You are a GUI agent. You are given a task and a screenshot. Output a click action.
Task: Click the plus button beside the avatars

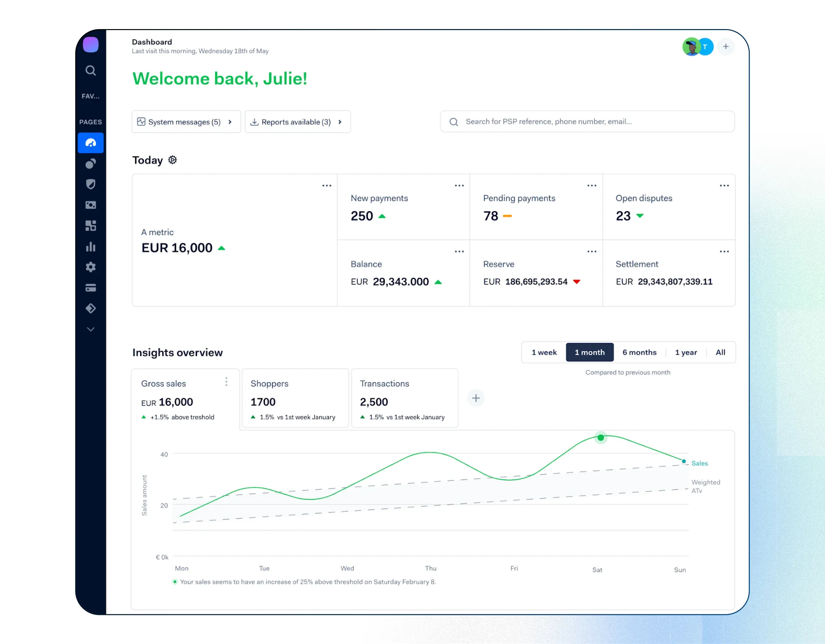pos(726,47)
